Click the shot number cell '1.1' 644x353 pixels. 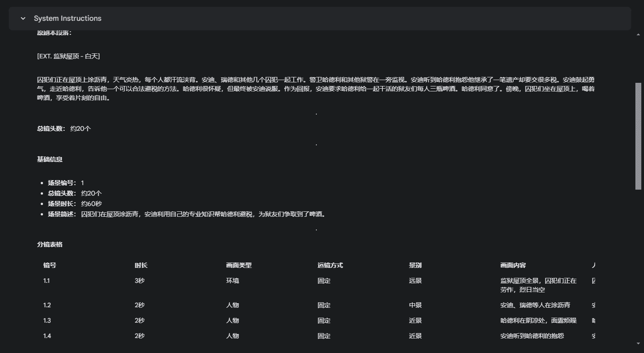[x=47, y=281]
